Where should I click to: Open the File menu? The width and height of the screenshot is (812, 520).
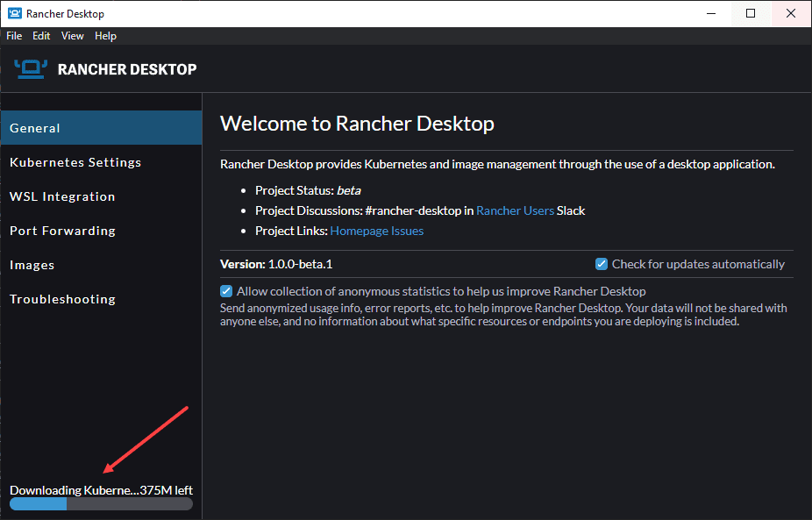[x=14, y=36]
